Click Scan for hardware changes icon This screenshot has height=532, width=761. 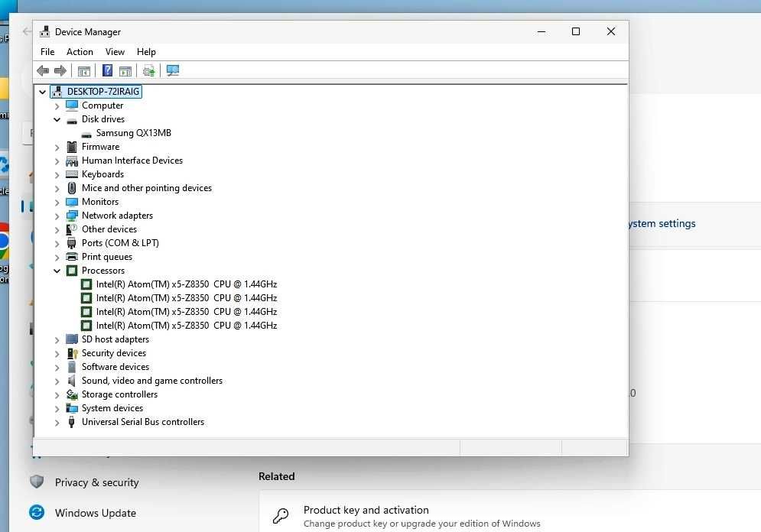point(149,71)
